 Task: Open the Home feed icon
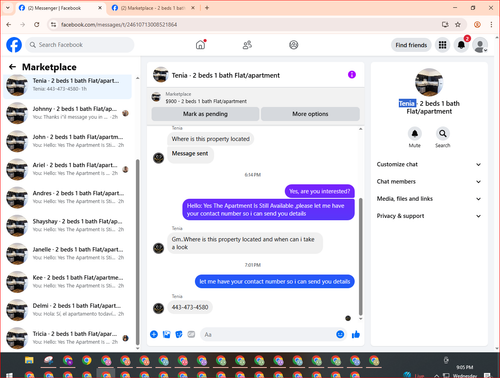pos(200,45)
